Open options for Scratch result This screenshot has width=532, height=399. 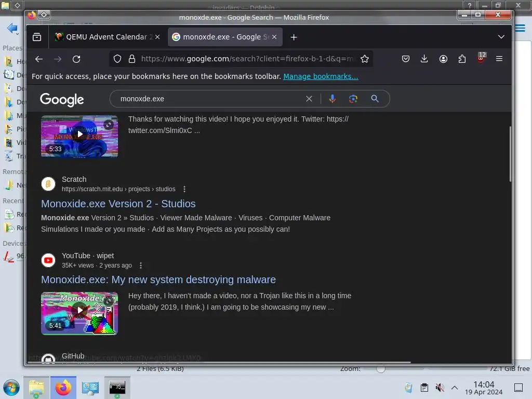point(184,189)
